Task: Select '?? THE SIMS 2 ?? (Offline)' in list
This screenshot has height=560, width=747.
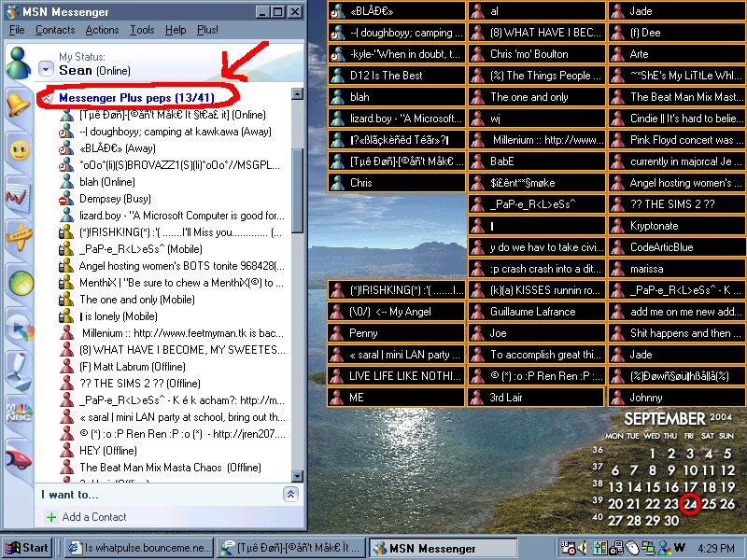Action: pos(139,384)
